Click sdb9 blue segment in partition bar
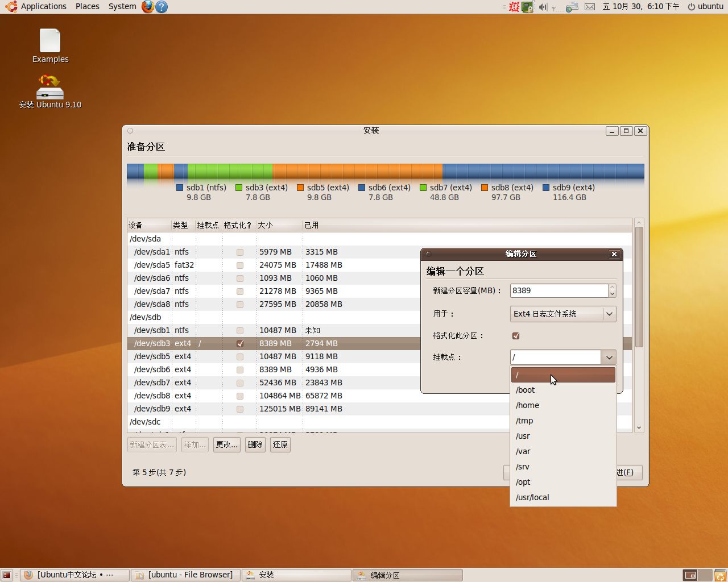728x582 pixels. pyautogui.click(x=543, y=172)
